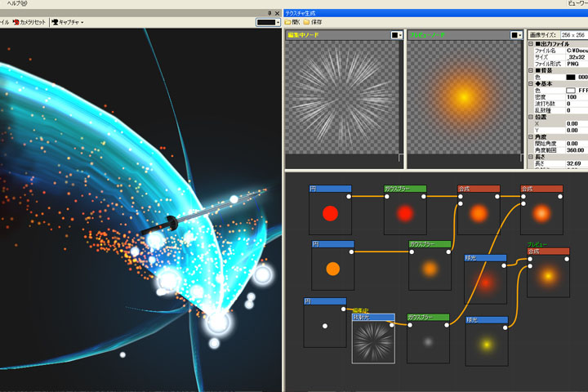Select the yellow 球光 node
This screenshot has height=392, width=588.
487,341
